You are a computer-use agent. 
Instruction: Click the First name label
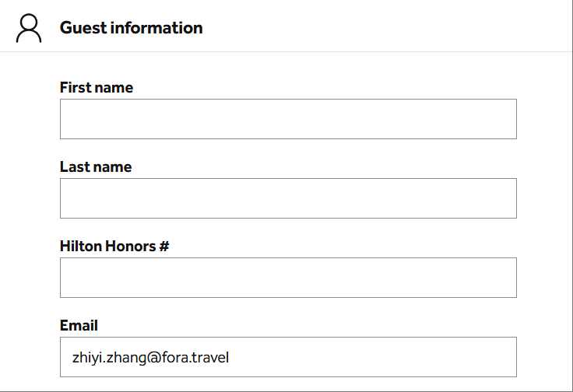point(97,88)
